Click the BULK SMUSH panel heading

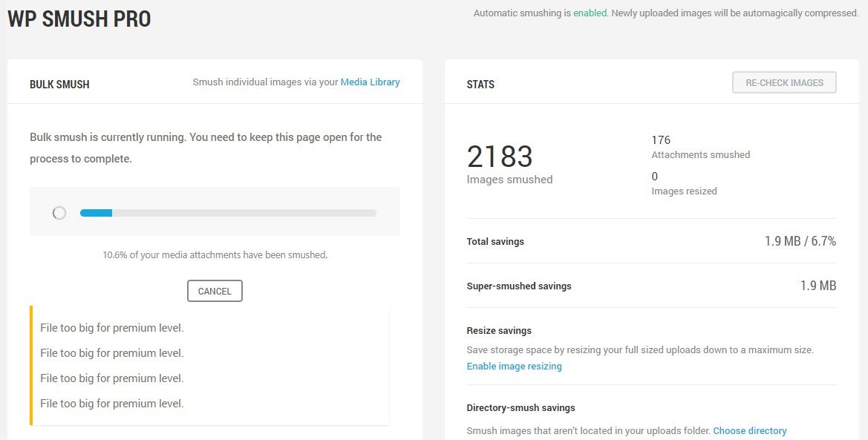(x=59, y=85)
